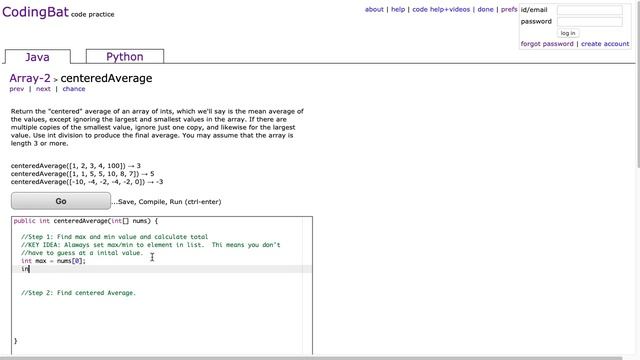Click the method signature line centeredAverage(int[] nums)
Image resolution: width=640 pixels, height=360 pixels.
click(x=86, y=221)
